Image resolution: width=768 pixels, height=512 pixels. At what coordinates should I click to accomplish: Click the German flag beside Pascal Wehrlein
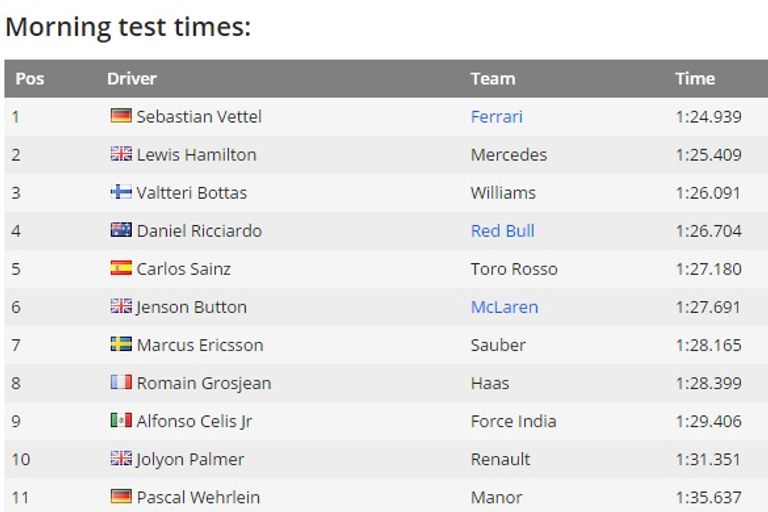pyautogui.click(x=121, y=496)
